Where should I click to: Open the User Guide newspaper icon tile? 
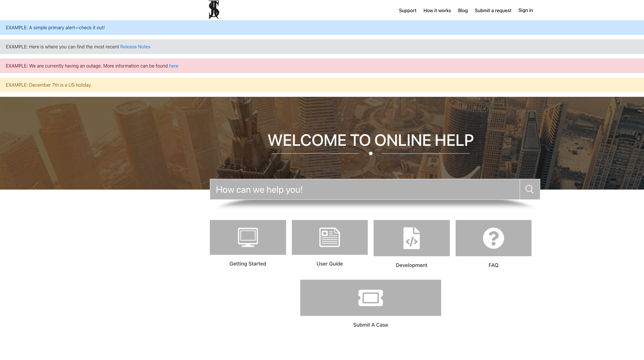330,237
